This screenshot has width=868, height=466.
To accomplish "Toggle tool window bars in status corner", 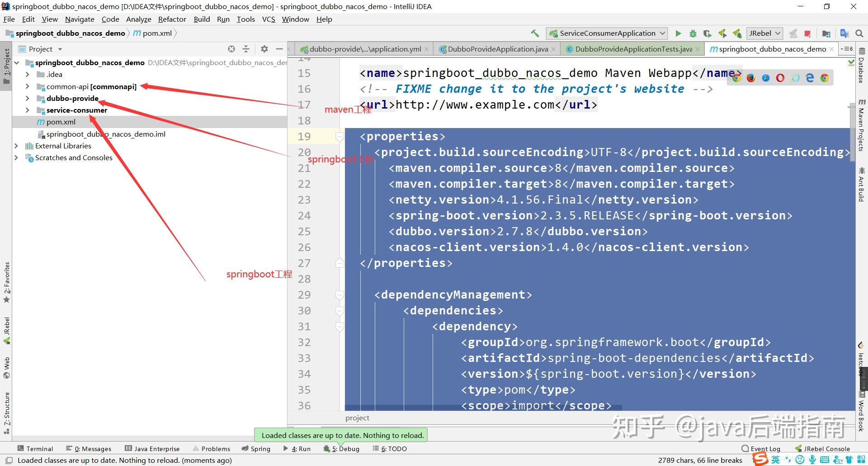I will (x=9, y=461).
